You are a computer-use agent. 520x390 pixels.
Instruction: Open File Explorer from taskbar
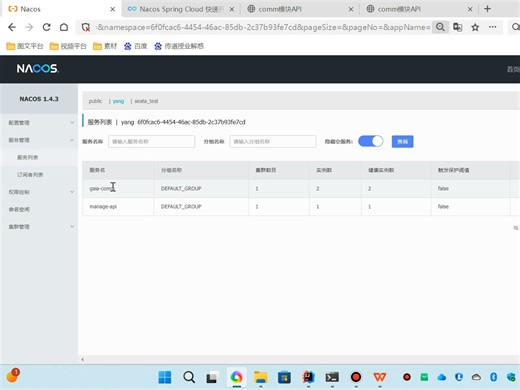pyautogui.click(x=260, y=377)
